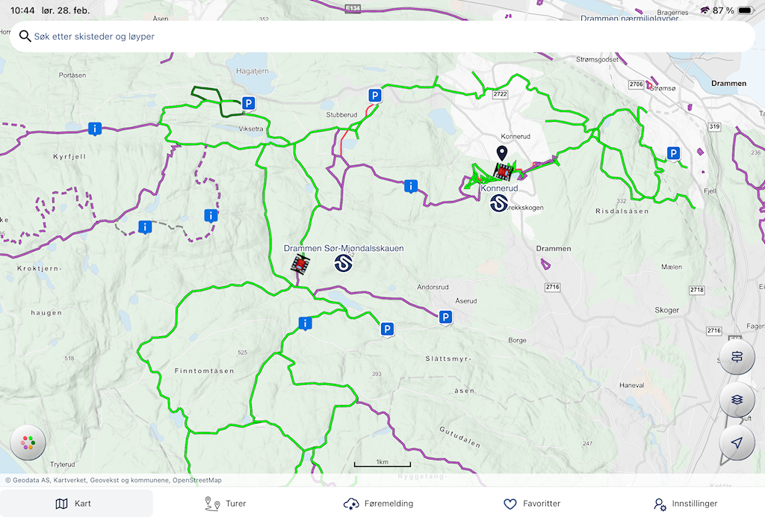Image resolution: width=765 pixels, height=532 pixels.
Task: Select the Kart map tab
Action: [74, 504]
